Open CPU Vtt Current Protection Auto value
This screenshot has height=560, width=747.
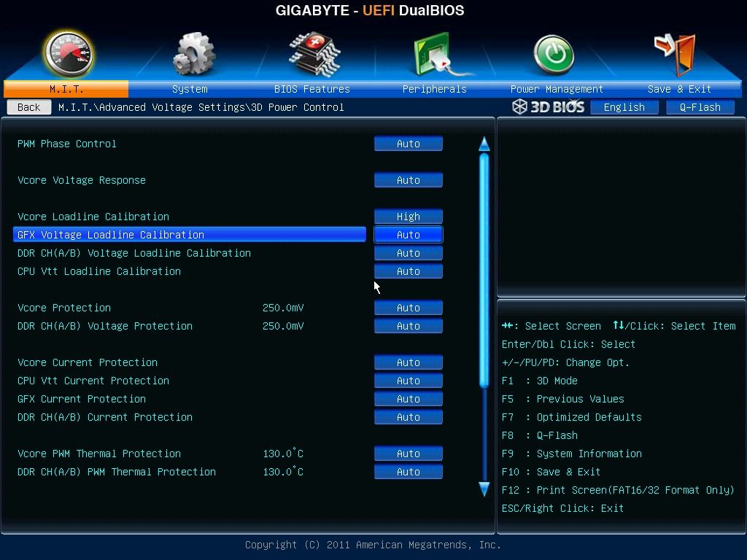(x=409, y=381)
